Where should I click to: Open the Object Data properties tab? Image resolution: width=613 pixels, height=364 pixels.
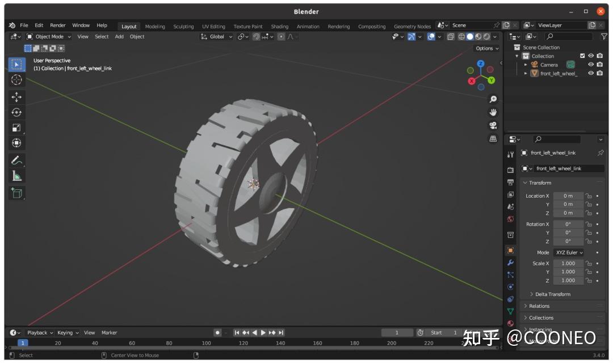click(511, 311)
